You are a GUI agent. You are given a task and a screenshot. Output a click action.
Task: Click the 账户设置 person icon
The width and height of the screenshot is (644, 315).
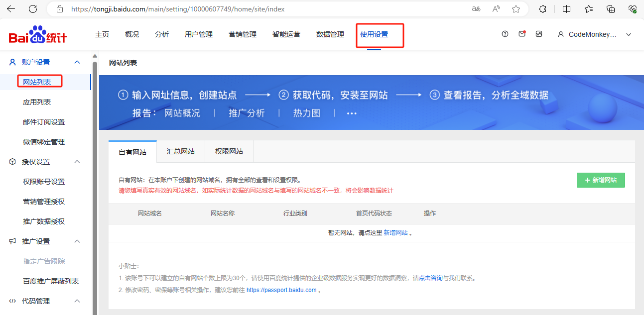[13, 62]
